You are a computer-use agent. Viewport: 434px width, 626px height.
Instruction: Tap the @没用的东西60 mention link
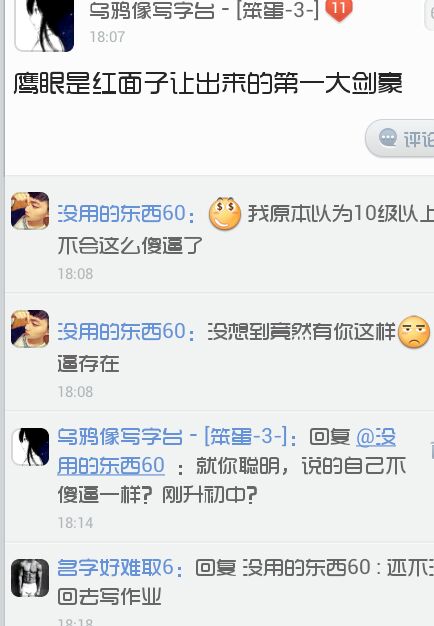[x=227, y=452]
